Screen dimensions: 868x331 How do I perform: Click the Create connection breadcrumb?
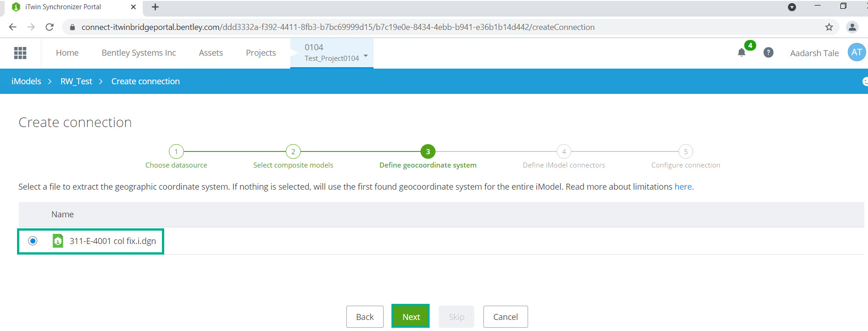(x=145, y=81)
